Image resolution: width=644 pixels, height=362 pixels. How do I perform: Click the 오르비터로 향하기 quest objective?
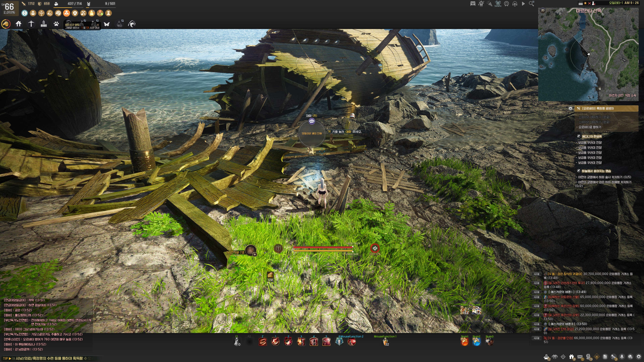click(590, 127)
